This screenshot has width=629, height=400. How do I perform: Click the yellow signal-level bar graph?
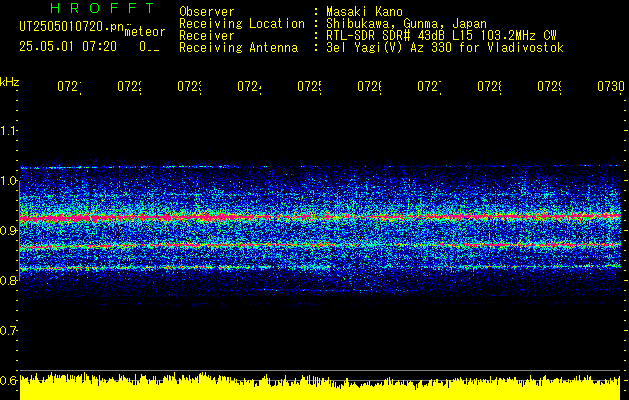pos(320,388)
